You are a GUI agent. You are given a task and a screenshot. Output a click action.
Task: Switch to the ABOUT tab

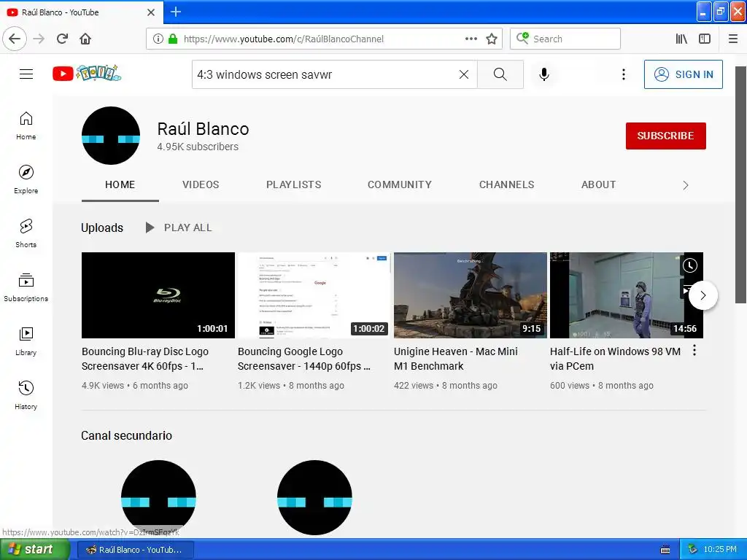[598, 184]
